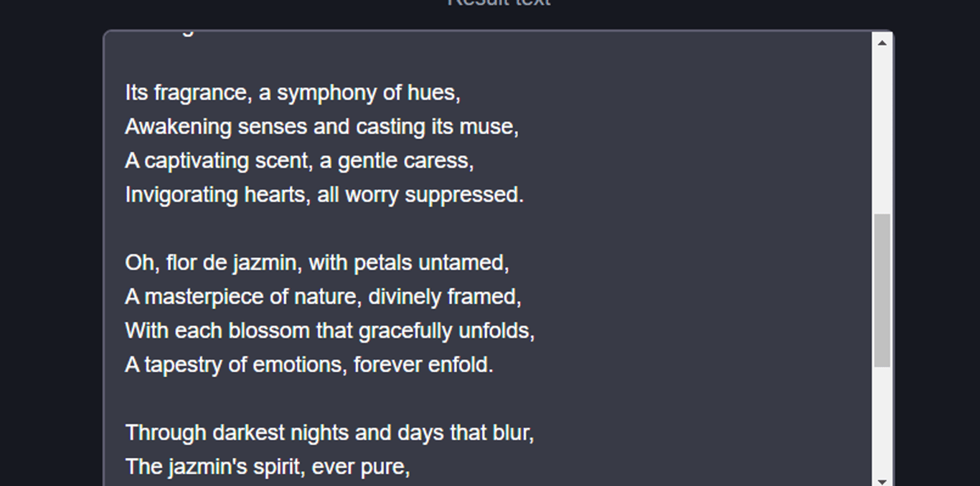Place cursor in line "Its fragrance, a symphony of hues"

pos(293,93)
